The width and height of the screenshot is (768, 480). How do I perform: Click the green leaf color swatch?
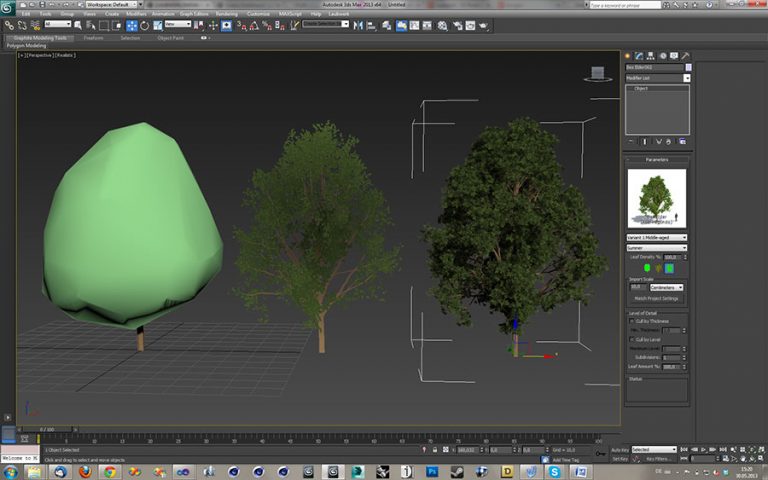[x=647, y=268]
